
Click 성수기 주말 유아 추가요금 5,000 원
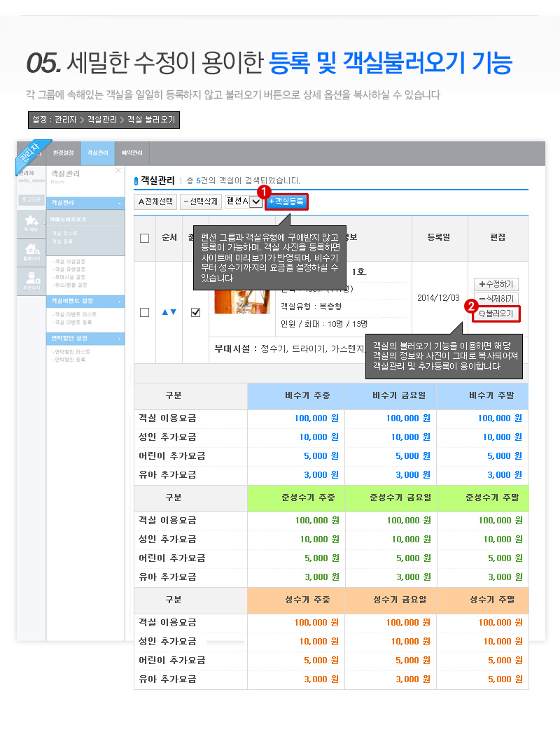coord(505,679)
